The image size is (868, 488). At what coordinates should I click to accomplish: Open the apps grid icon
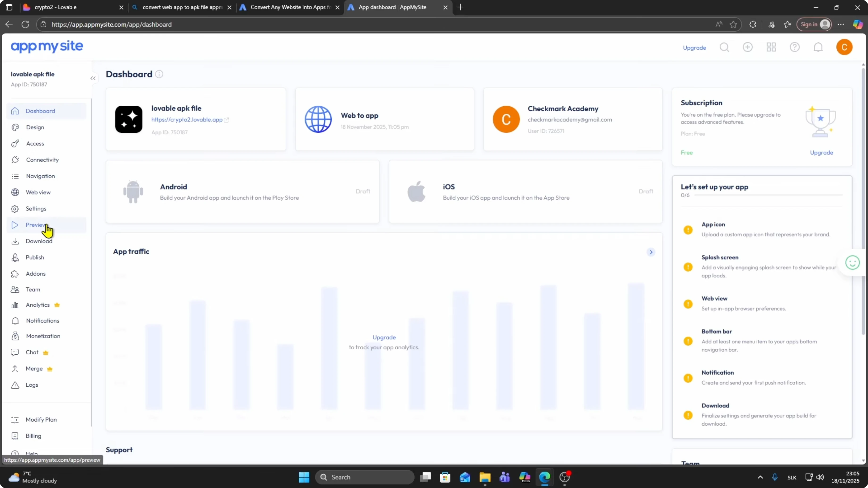tap(771, 47)
